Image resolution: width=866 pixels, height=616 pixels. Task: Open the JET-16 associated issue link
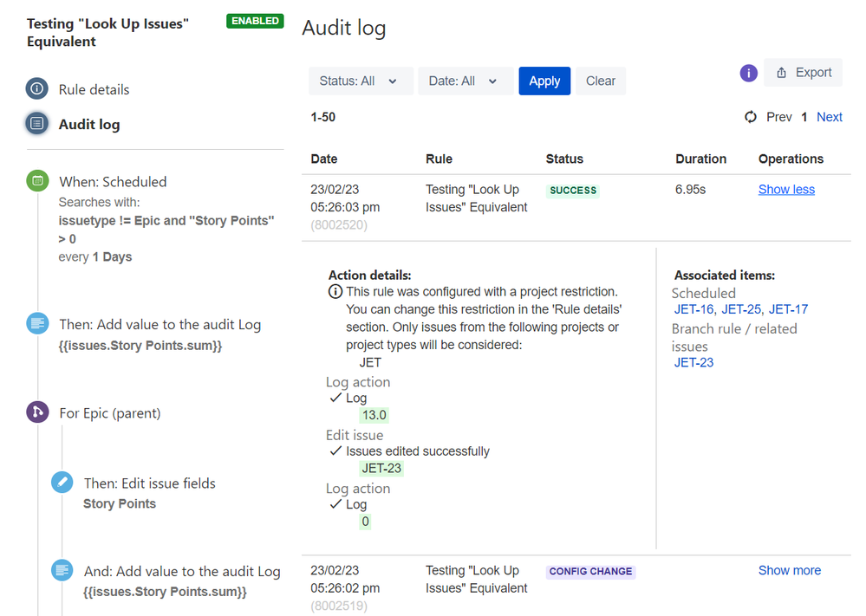[x=693, y=309]
